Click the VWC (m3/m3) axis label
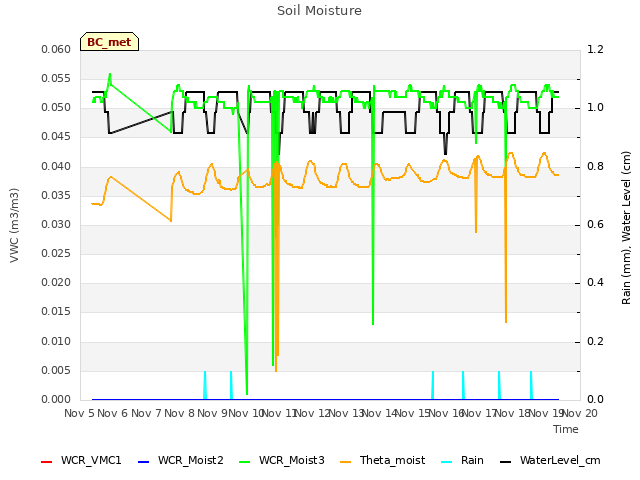640x480 pixels. (x=14, y=225)
